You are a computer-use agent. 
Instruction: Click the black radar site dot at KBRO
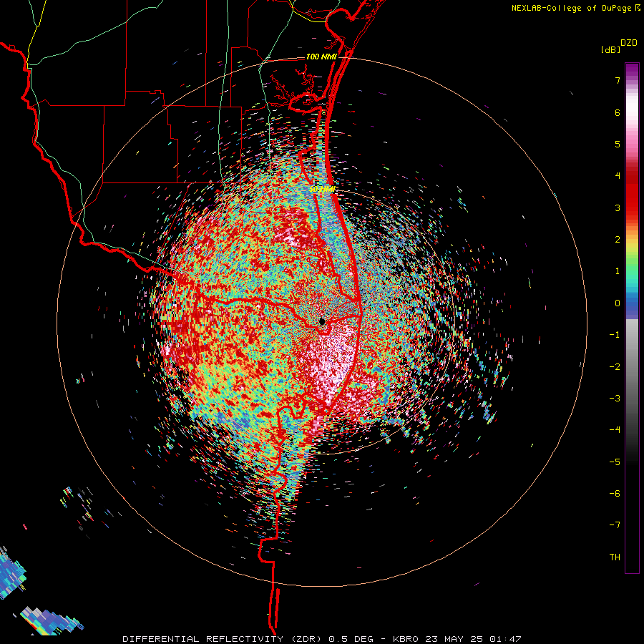[322, 321]
